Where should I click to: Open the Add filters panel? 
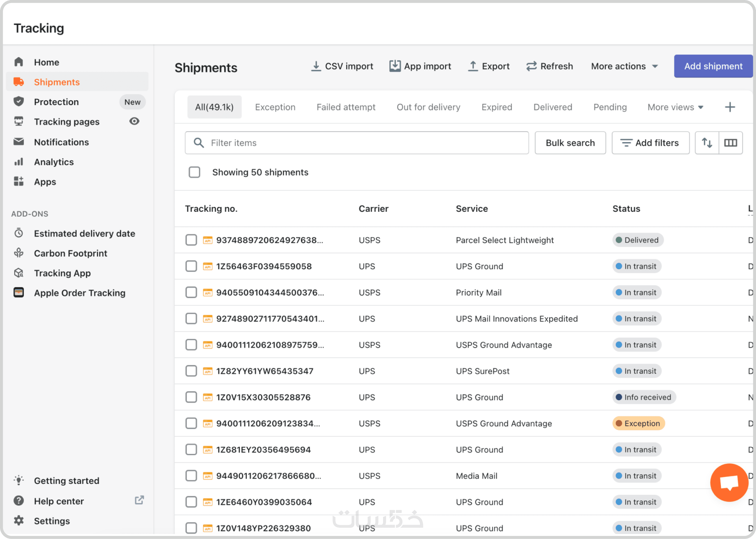tap(650, 143)
